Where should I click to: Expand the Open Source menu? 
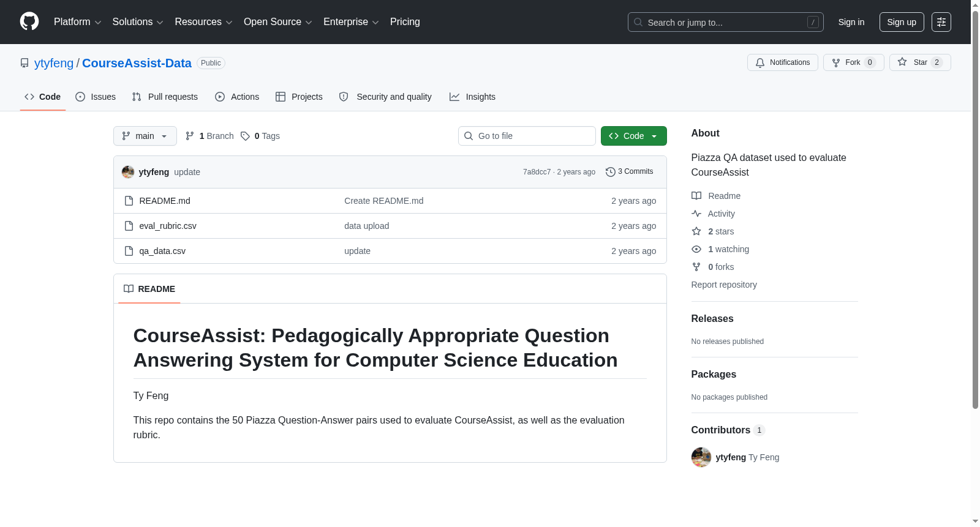coord(278,22)
